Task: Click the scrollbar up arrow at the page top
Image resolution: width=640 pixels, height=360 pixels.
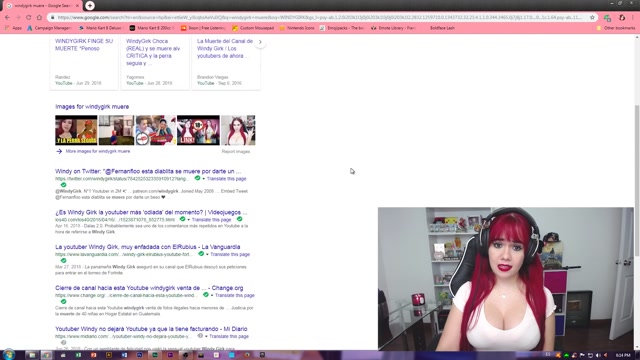Action: pyautogui.click(x=637, y=37)
